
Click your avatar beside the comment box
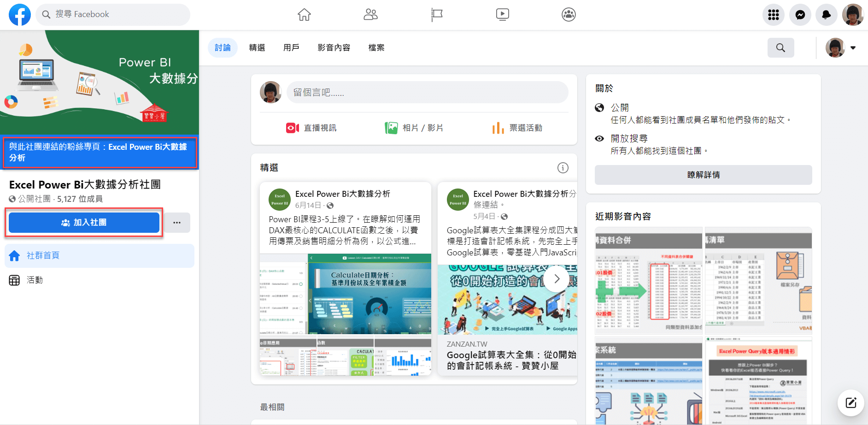pyautogui.click(x=271, y=93)
